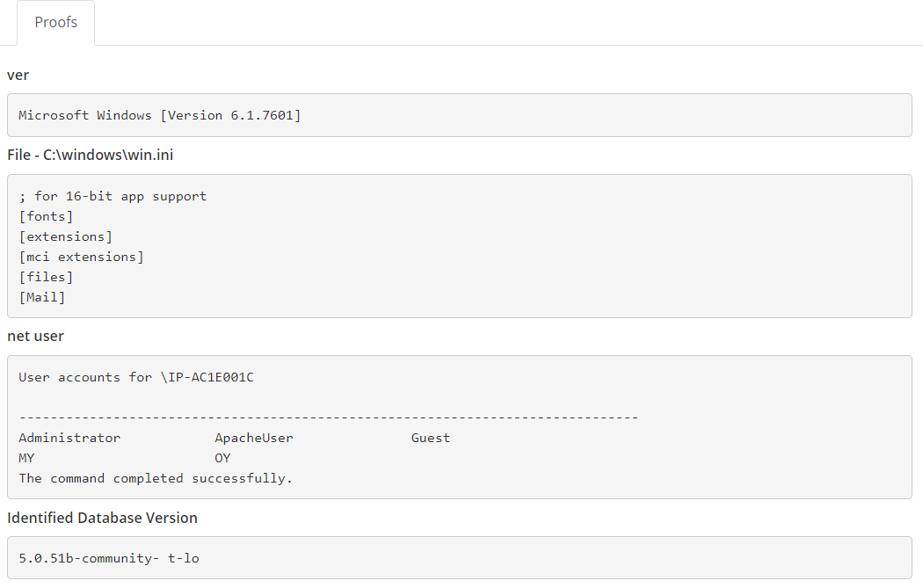Select the [extensions] line in the output

(x=65, y=236)
